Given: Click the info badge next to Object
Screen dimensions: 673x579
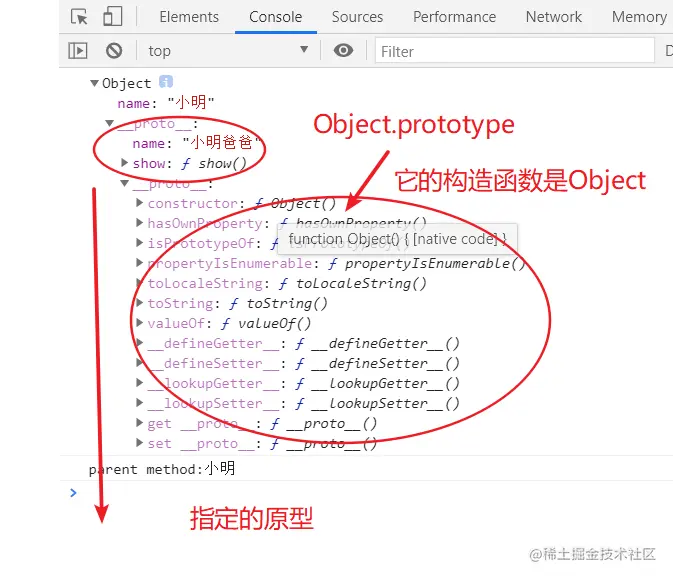Looking at the screenshot, I should (166, 82).
